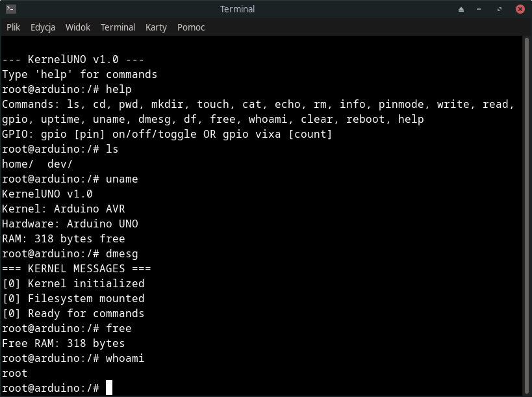The width and height of the screenshot is (532, 397).
Task: Expand the Widok menu
Action: point(78,27)
